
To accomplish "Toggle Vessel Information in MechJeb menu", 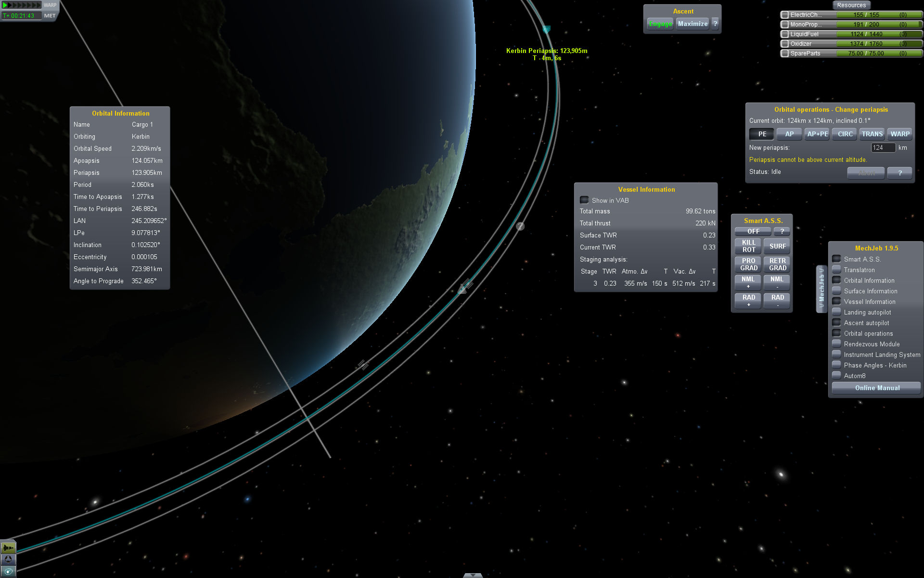I will click(x=837, y=302).
